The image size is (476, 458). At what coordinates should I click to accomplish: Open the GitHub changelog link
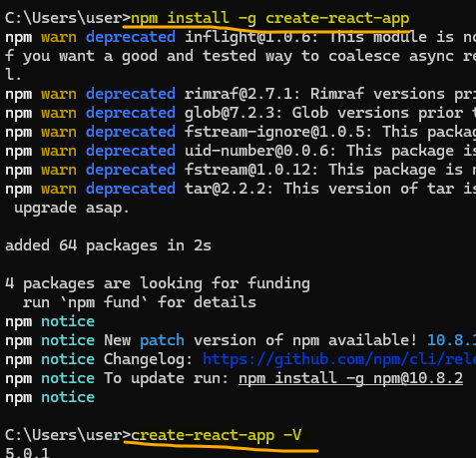coord(339,359)
